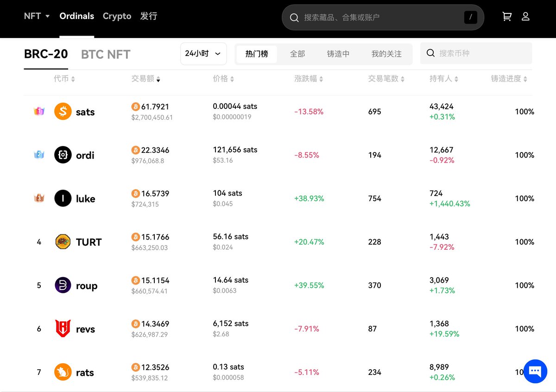Open the TURT token name link
Image resolution: width=556 pixels, height=392 pixels.
(88, 242)
